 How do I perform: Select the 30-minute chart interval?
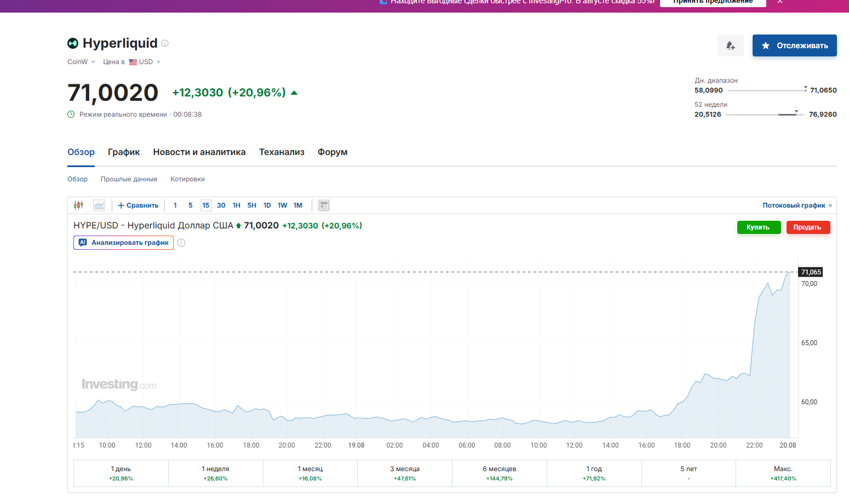(x=221, y=205)
